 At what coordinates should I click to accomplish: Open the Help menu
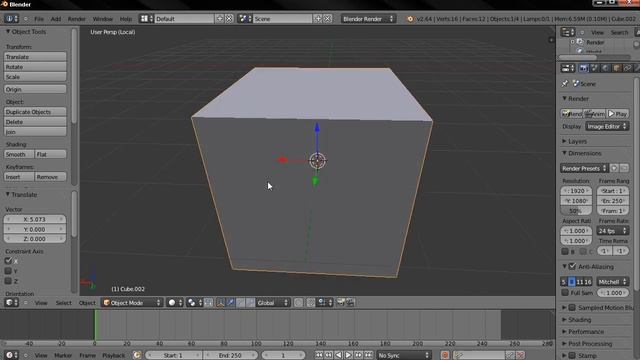point(126,19)
